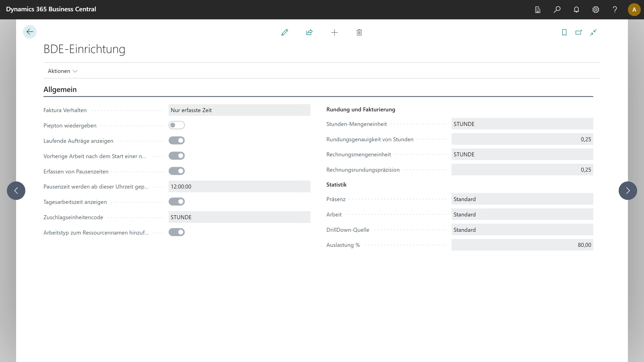Toggle Arbeitstyp zum Ressourcennamen switch
644x362 pixels.
click(x=177, y=232)
